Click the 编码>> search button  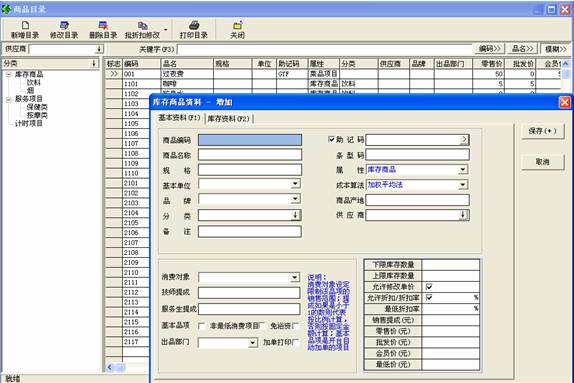pyautogui.click(x=489, y=49)
